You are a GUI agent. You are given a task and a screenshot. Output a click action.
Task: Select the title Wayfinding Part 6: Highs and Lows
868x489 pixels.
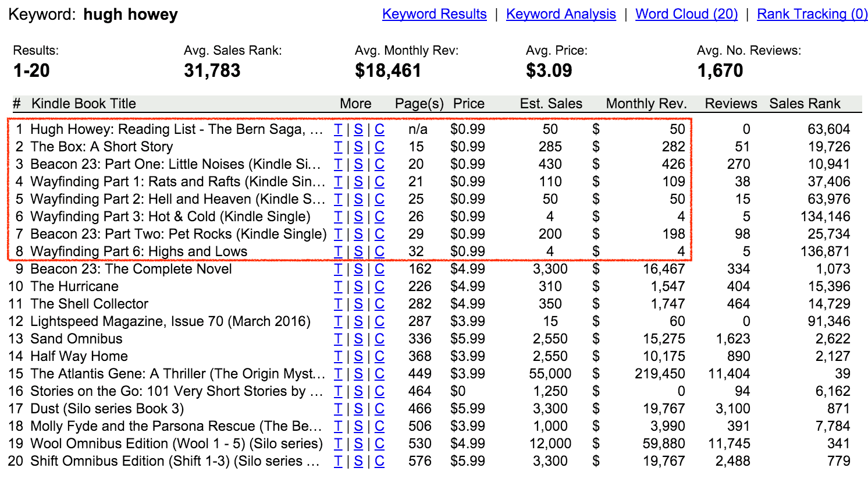[x=139, y=251]
